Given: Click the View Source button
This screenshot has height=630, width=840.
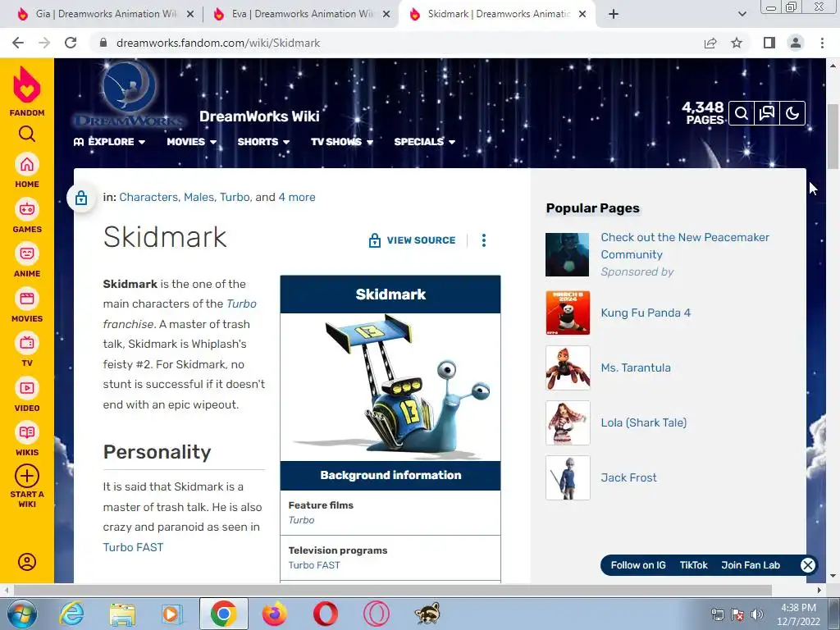Looking at the screenshot, I should pyautogui.click(x=412, y=240).
